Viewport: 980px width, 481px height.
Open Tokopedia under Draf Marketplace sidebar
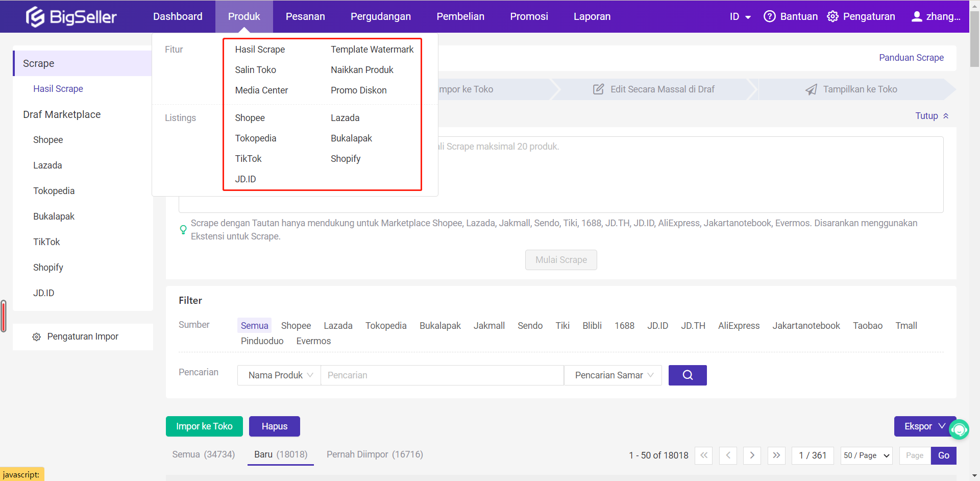[x=54, y=191]
